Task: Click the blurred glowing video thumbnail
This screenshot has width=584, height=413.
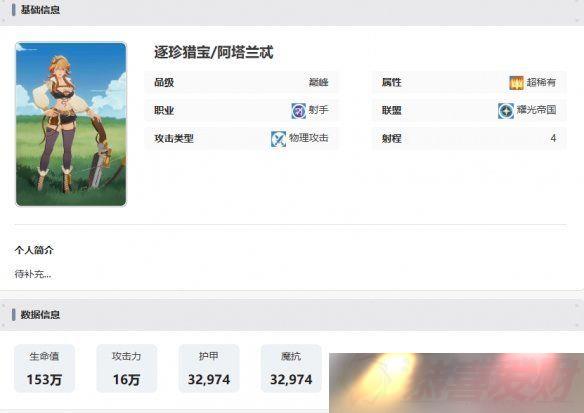Action: (x=456, y=383)
